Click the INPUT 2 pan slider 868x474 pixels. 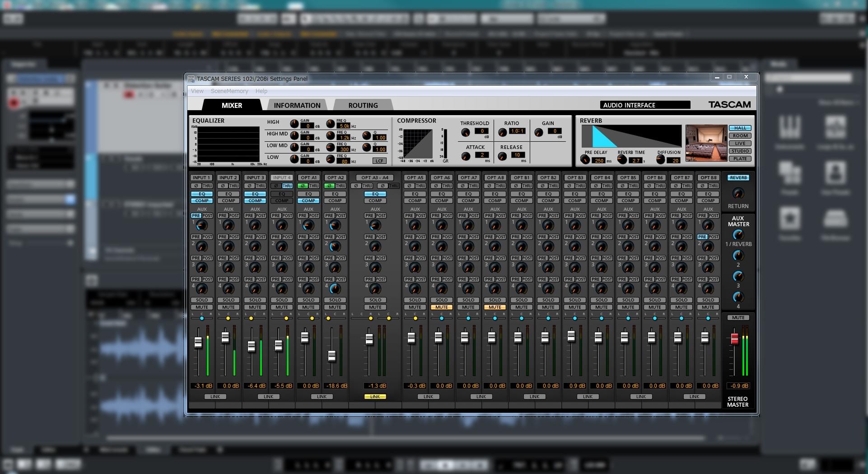(228, 318)
